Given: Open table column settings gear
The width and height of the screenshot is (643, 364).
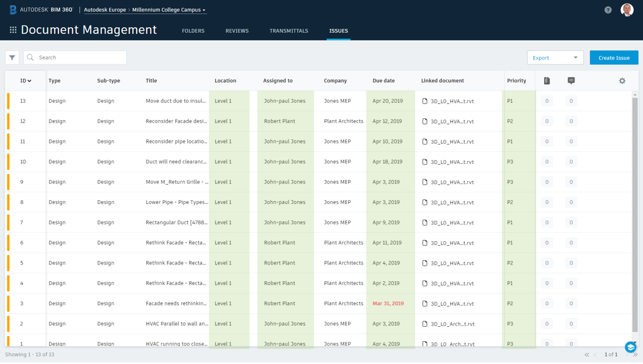Looking at the screenshot, I should pyautogui.click(x=622, y=81).
